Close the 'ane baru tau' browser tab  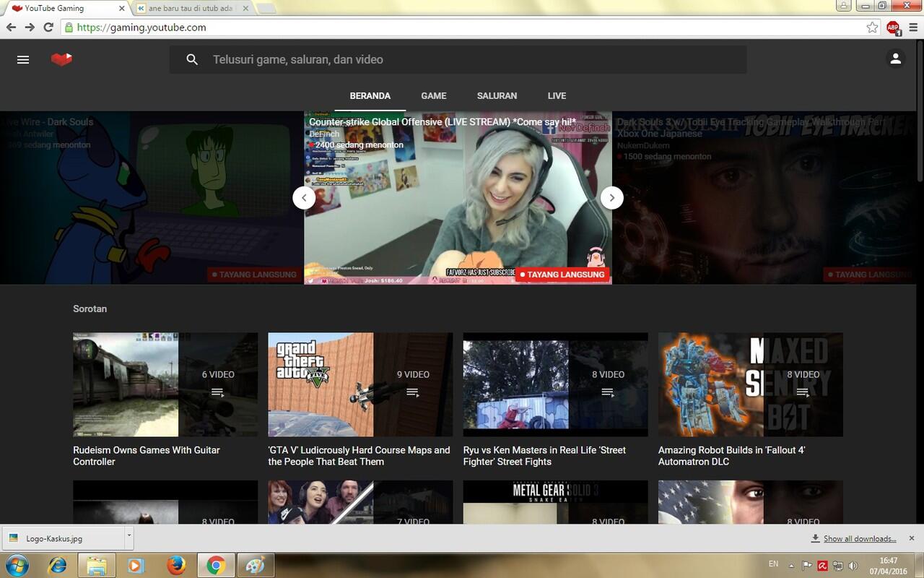pos(246,9)
